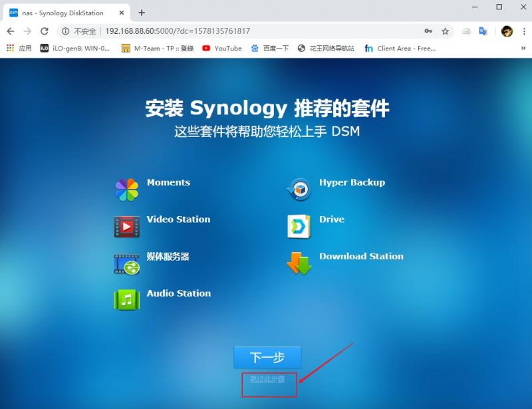Open the M-Team - TP bookmark
Screen dimensions: 532x409
[158, 48]
